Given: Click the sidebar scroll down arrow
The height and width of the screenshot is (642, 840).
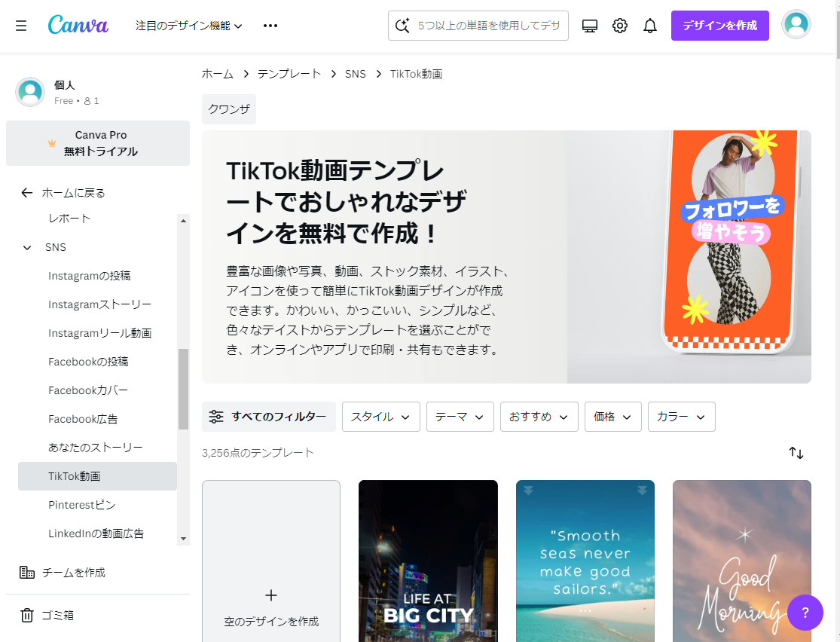Looking at the screenshot, I should tap(183, 539).
